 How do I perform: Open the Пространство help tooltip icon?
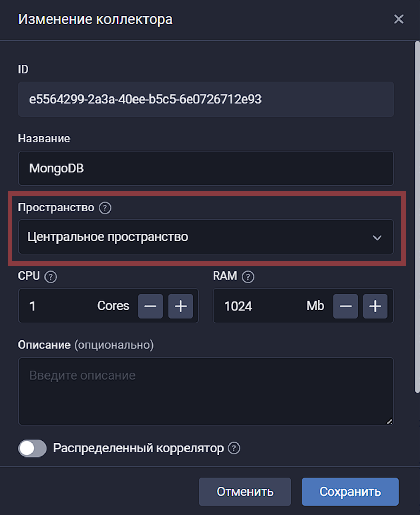pos(104,207)
